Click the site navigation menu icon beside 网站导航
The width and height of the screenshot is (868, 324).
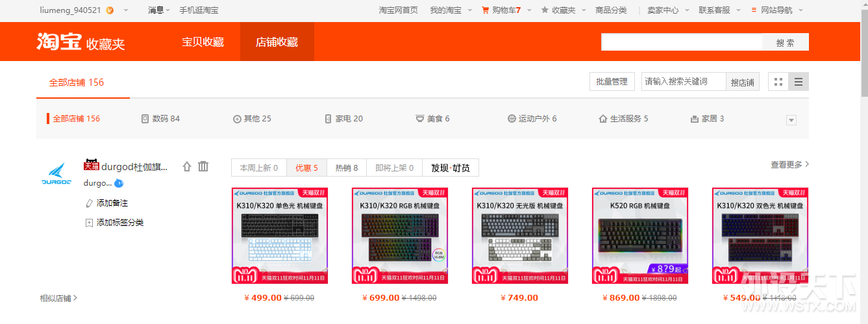point(754,10)
